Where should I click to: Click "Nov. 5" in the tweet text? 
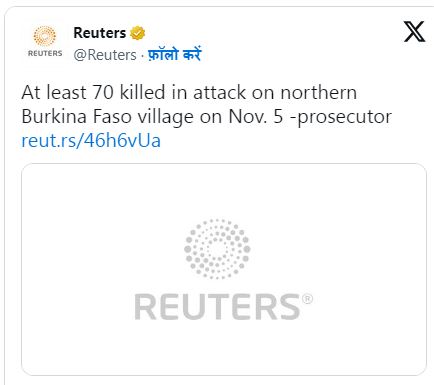256,117
